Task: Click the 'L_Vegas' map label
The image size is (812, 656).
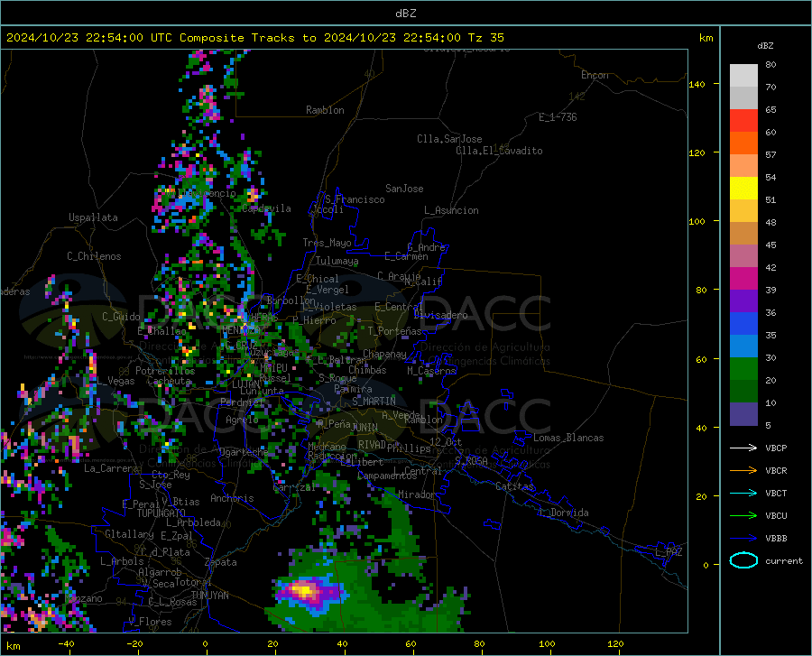Action: 115,381
